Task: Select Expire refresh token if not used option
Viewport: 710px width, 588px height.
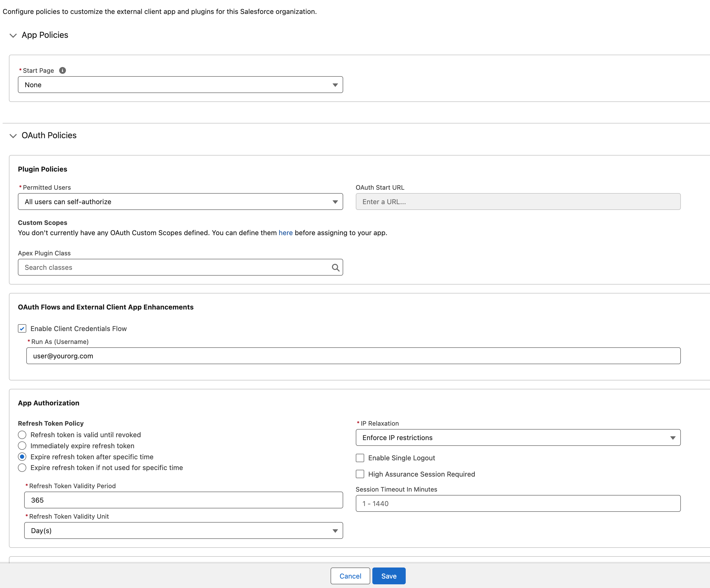Action: coord(22,468)
